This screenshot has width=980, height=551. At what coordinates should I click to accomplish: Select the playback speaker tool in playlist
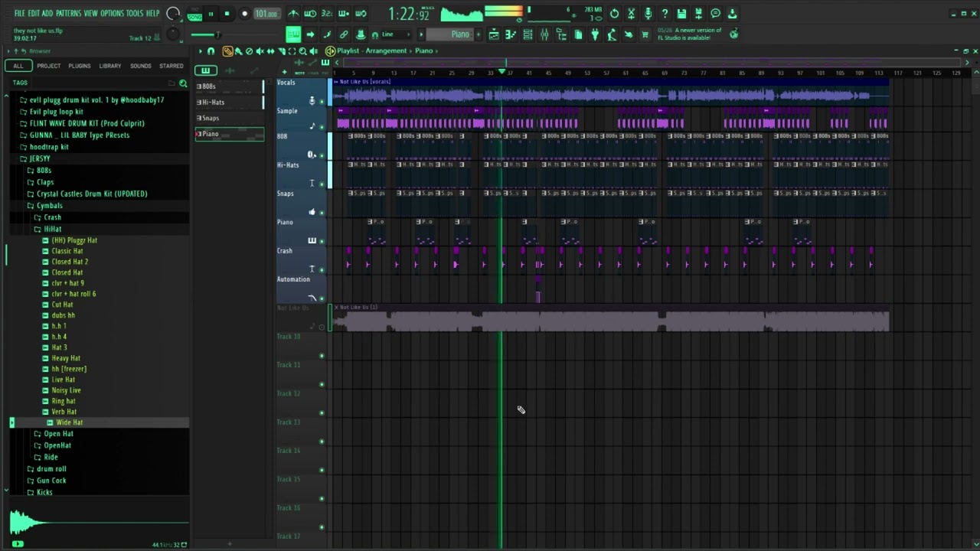[x=314, y=51]
